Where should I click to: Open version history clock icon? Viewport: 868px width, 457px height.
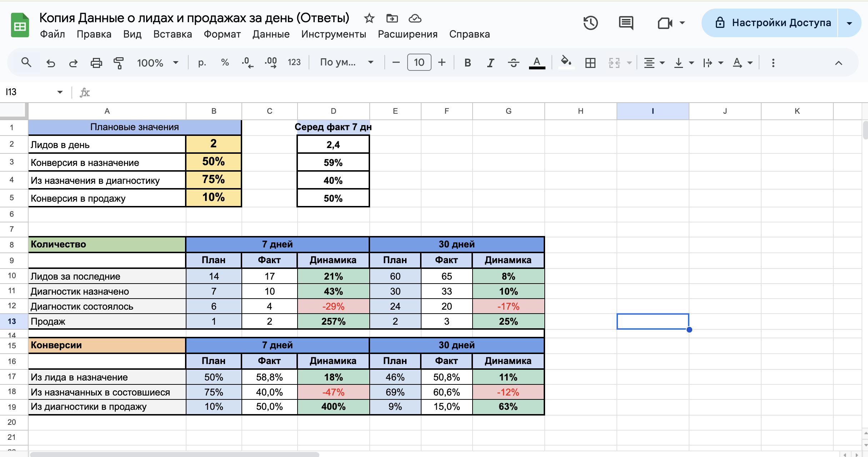click(590, 23)
